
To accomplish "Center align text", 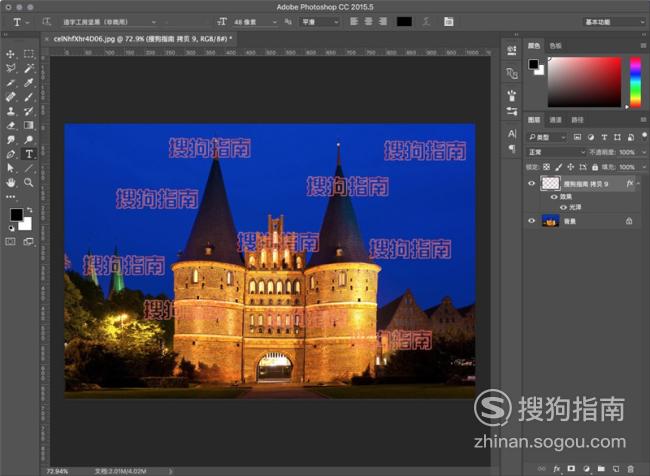I will pos(369,22).
